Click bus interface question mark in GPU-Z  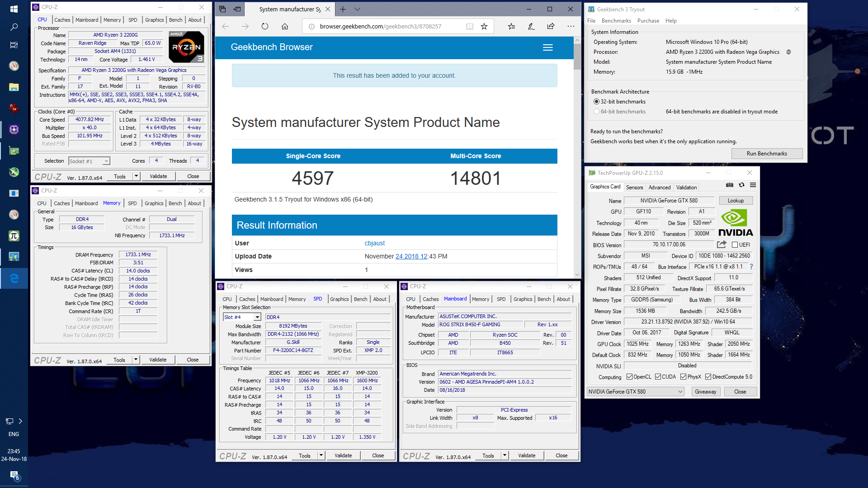coord(751,267)
